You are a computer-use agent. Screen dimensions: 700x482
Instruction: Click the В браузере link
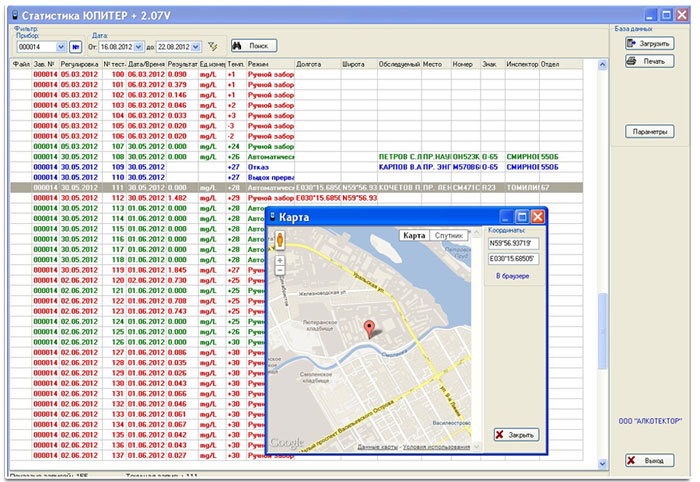512,275
